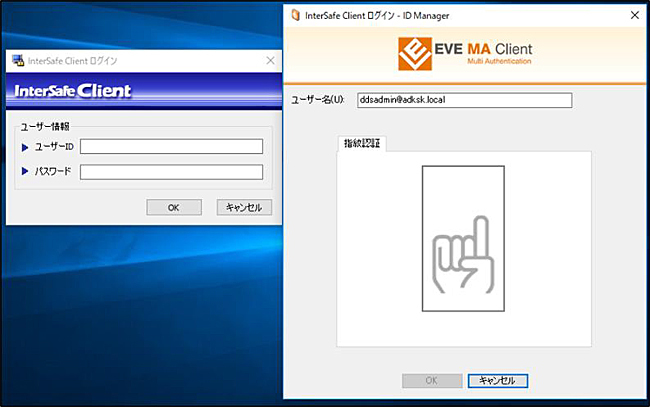Click the blue arrow beside パスワード
The width and height of the screenshot is (650, 407).
point(26,171)
